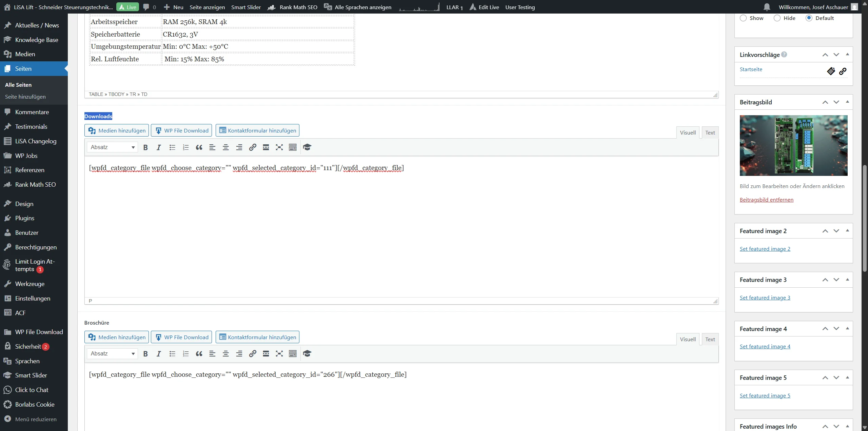Apply italic formatting in the Broschüre editor
This screenshot has width=868, height=431.
[x=158, y=354]
